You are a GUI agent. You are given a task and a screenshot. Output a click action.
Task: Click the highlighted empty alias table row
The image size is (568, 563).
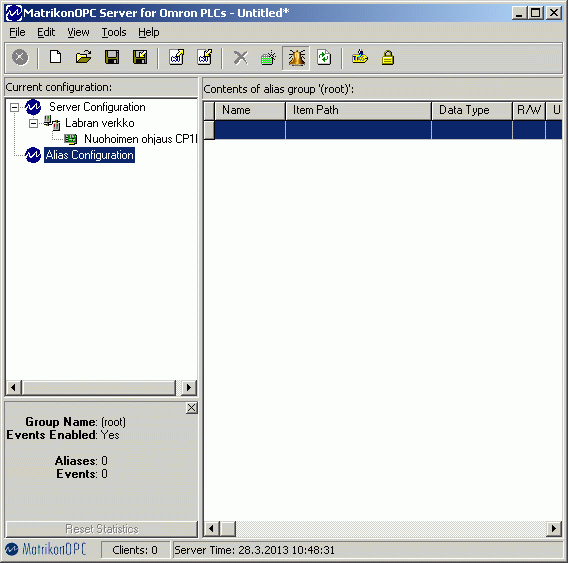click(x=388, y=130)
